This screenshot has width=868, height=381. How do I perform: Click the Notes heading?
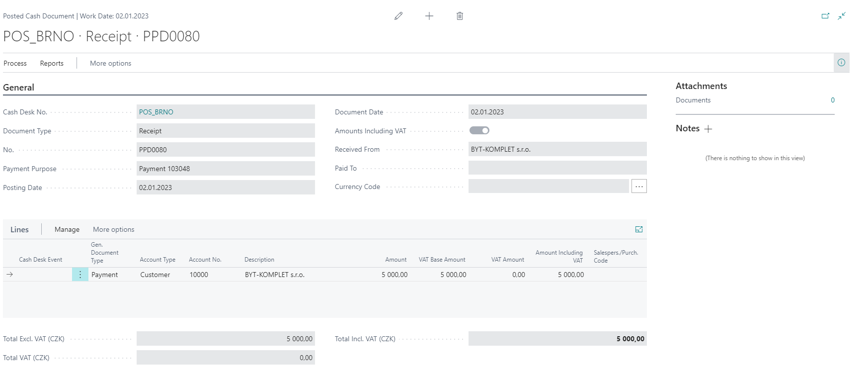(x=688, y=128)
